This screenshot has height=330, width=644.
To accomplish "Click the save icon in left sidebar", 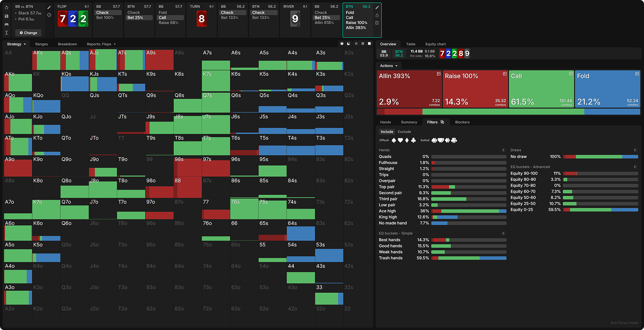I will point(6,16).
